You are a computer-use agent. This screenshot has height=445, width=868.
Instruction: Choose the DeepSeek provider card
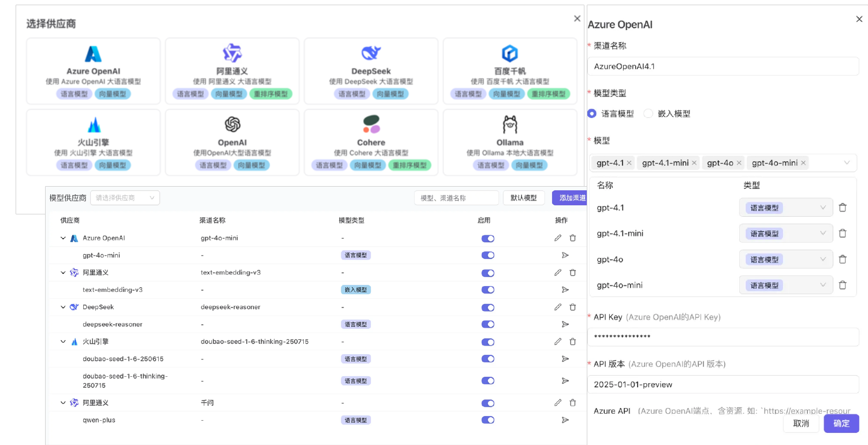[x=371, y=71]
